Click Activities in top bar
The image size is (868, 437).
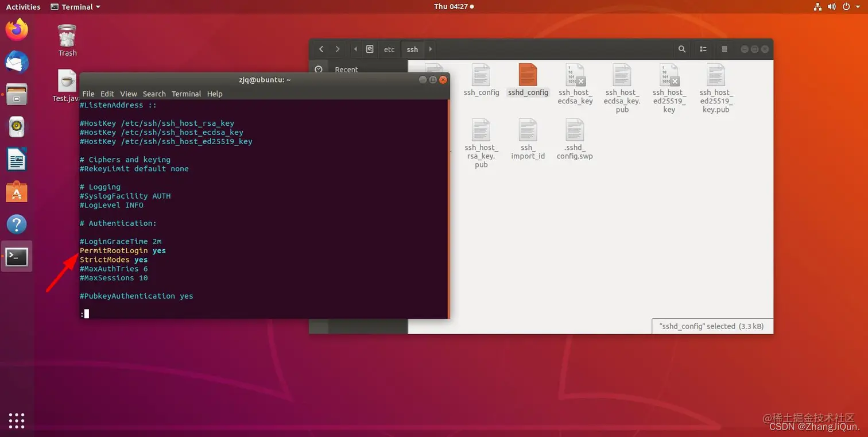click(x=23, y=7)
